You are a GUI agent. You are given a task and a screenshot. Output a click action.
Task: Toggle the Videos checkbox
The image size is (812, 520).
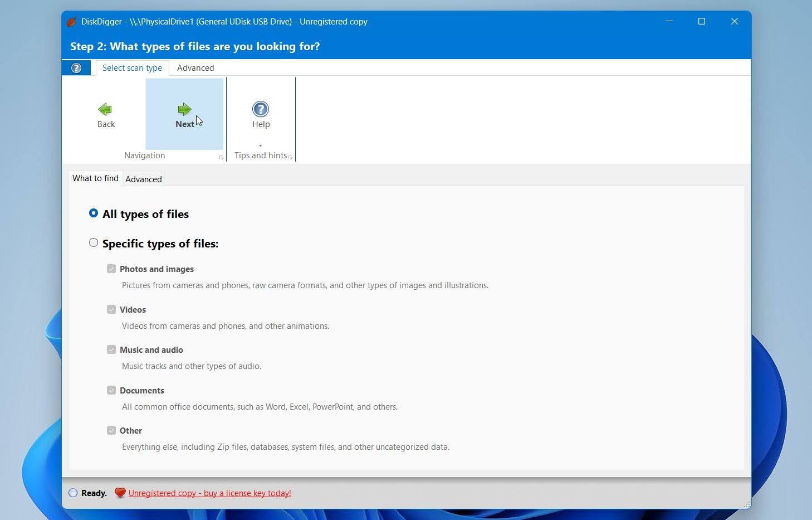click(x=111, y=309)
